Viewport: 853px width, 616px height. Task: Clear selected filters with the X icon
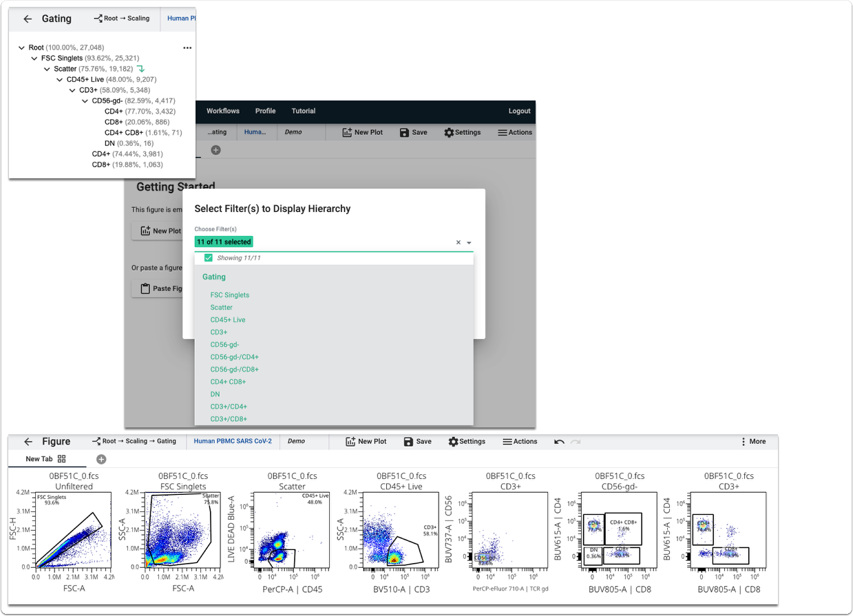click(x=459, y=242)
